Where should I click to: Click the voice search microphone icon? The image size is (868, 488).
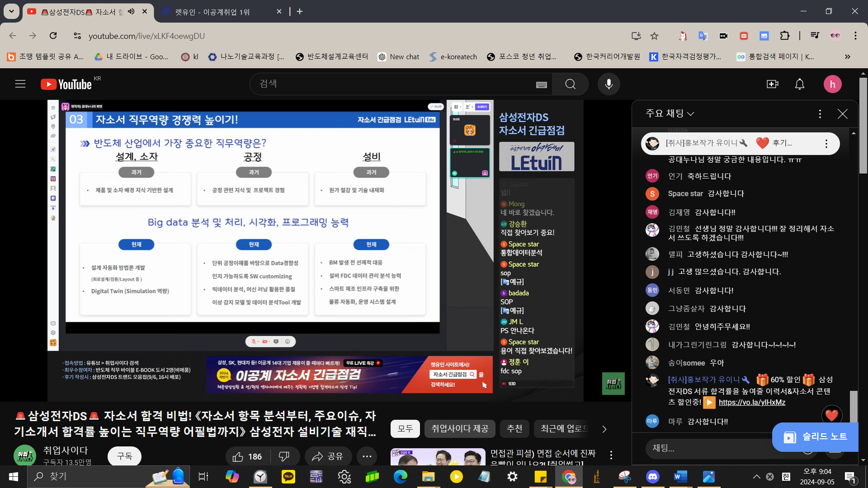(x=609, y=84)
